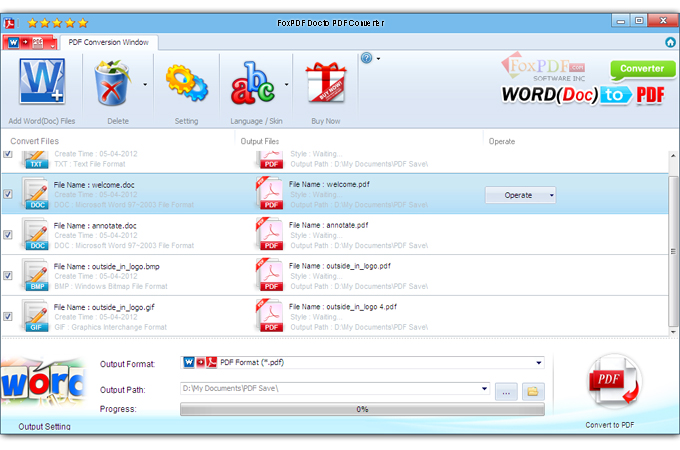Click the PDF icon for outside_in_logo.pdf
The image size is (680, 450).
tap(270, 275)
